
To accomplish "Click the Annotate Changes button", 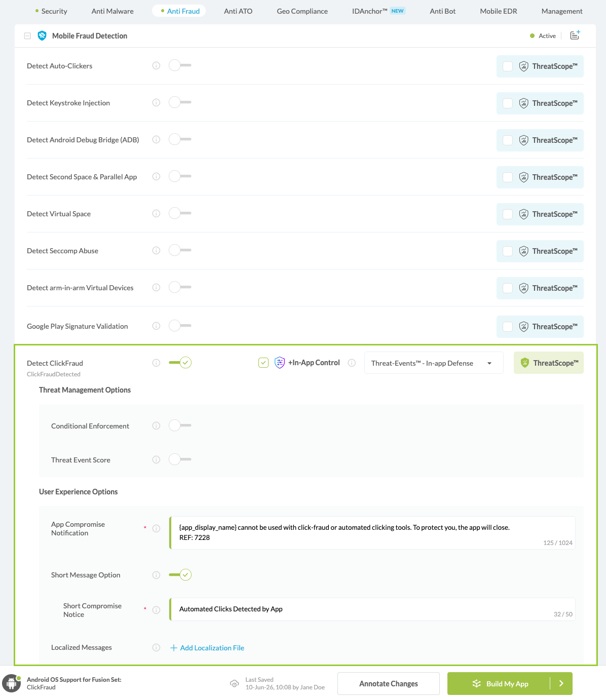I will 389,684.
